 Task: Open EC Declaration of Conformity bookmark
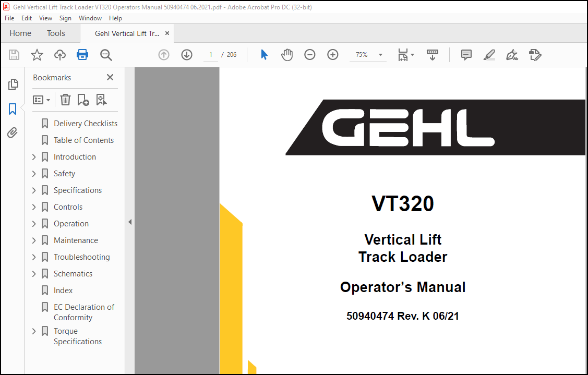pos(84,312)
